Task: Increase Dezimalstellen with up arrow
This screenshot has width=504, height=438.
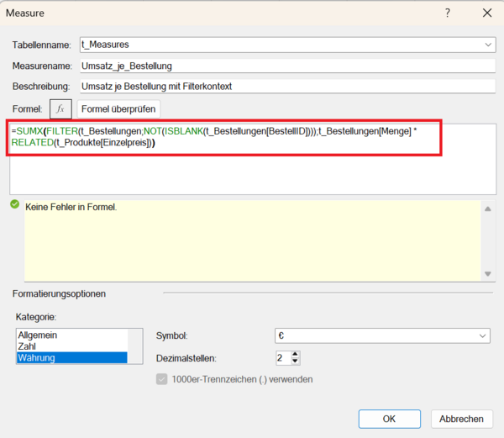Action: click(x=295, y=354)
